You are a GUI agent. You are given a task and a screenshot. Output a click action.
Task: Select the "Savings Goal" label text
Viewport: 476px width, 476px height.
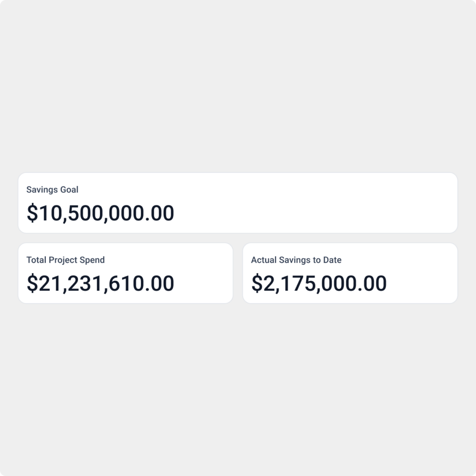(52, 189)
